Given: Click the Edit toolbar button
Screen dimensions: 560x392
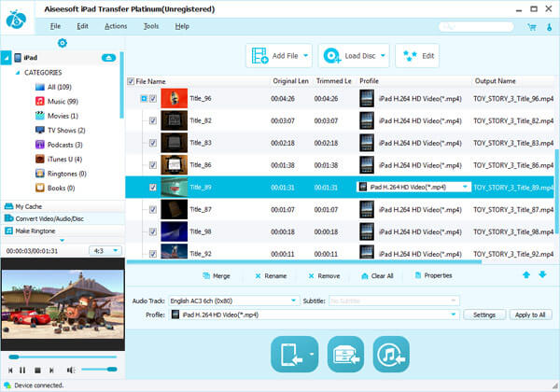Looking at the screenshot, I should [417, 56].
